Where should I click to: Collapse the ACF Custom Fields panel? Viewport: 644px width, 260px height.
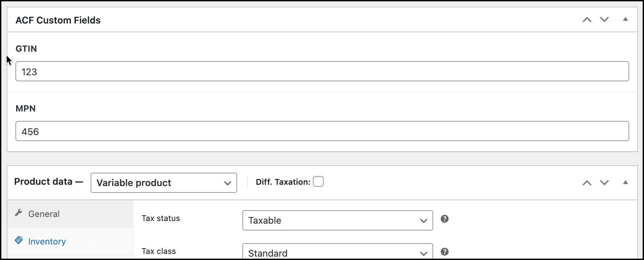pos(625,19)
